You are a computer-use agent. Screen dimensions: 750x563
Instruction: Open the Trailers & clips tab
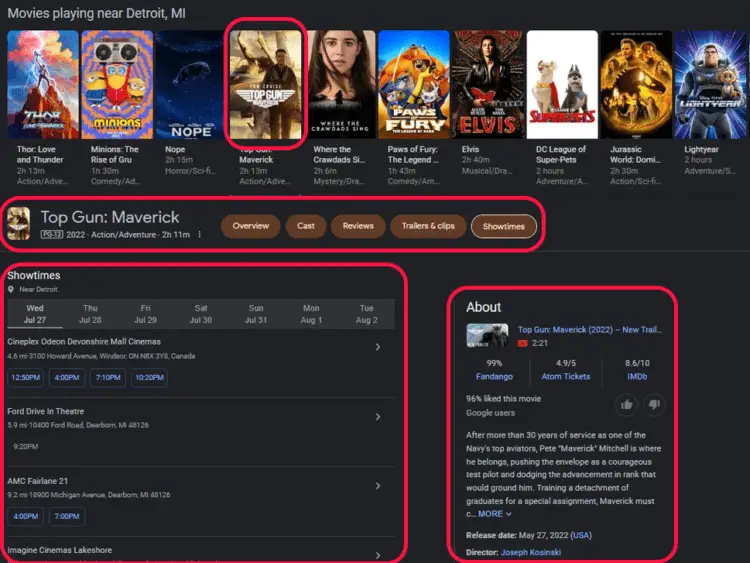point(428,226)
